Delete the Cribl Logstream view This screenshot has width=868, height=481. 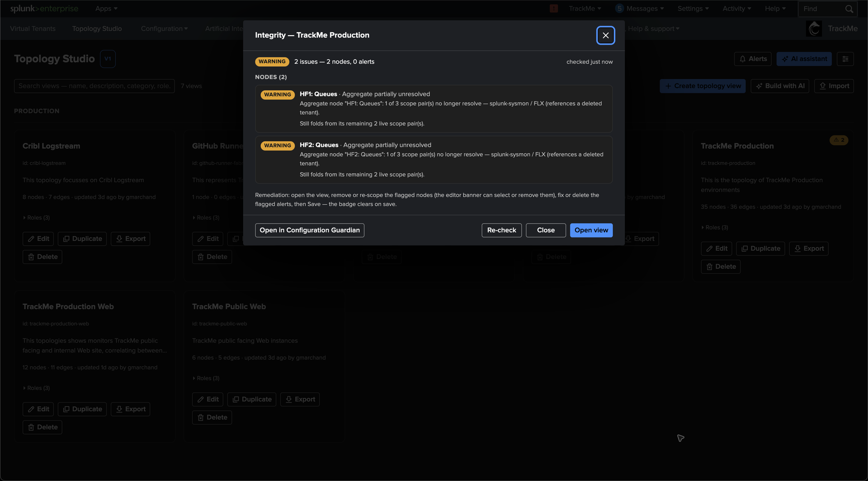coord(42,257)
